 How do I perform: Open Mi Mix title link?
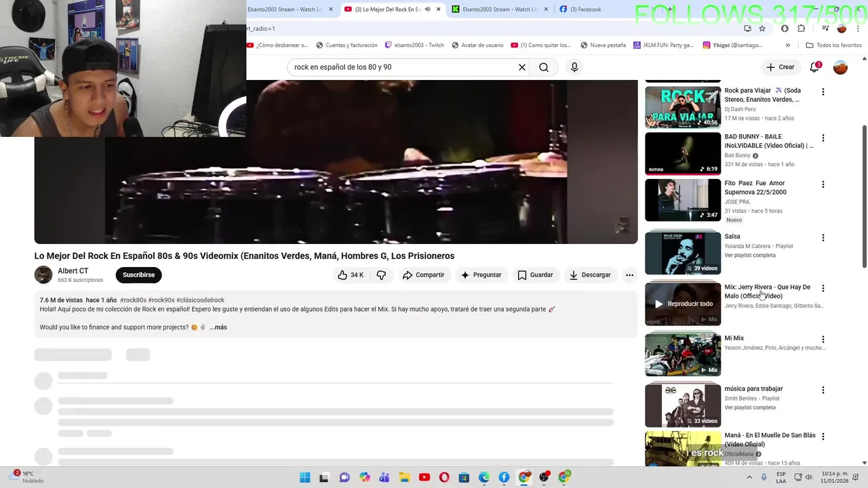[734, 338]
